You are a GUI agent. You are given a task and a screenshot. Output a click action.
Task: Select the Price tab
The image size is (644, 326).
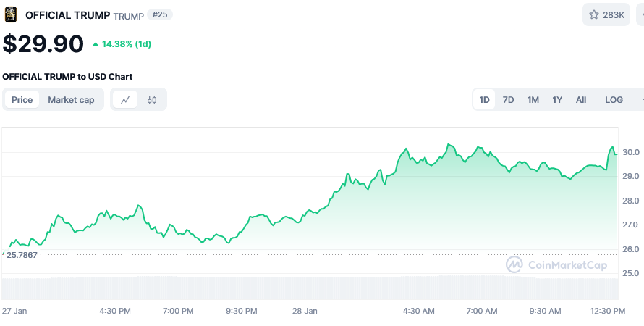tap(22, 99)
